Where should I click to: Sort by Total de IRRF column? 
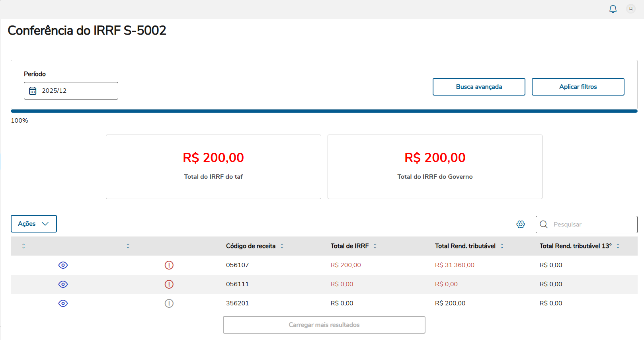pos(375,246)
